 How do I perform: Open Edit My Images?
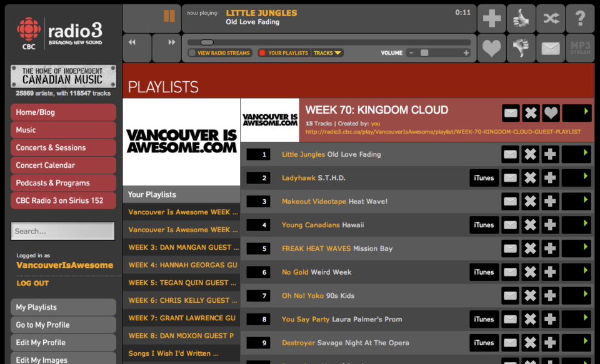click(63, 358)
